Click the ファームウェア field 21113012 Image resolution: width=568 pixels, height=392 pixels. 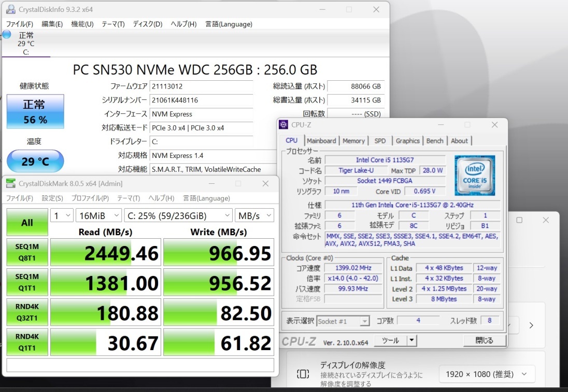(x=201, y=86)
